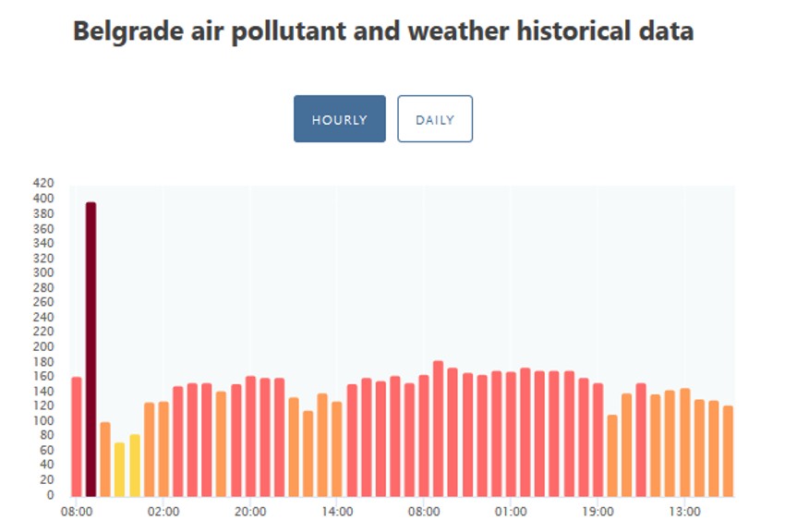Click the leftmost 08:00 x-axis label
The height and width of the screenshot is (532, 785).
point(76,511)
